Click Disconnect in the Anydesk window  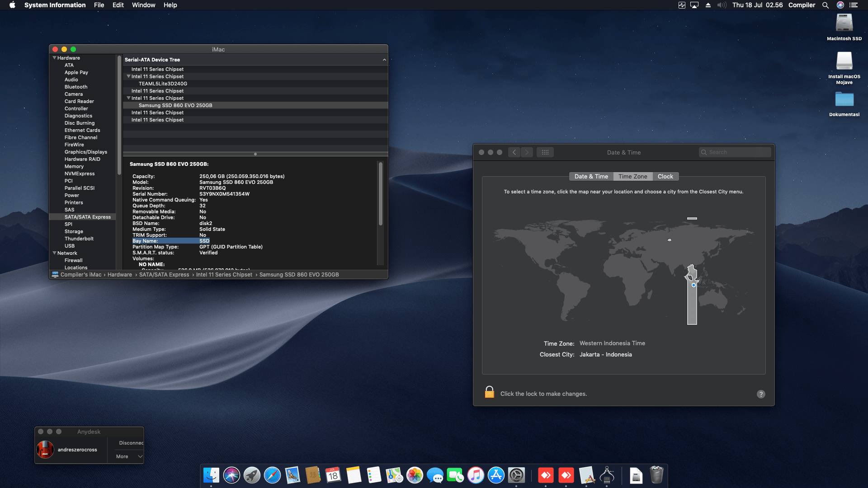(131, 443)
